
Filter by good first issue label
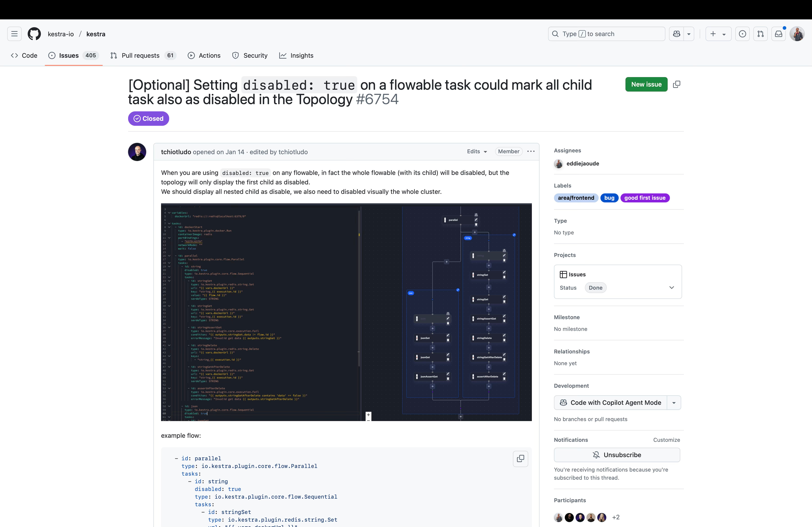click(x=645, y=198)
